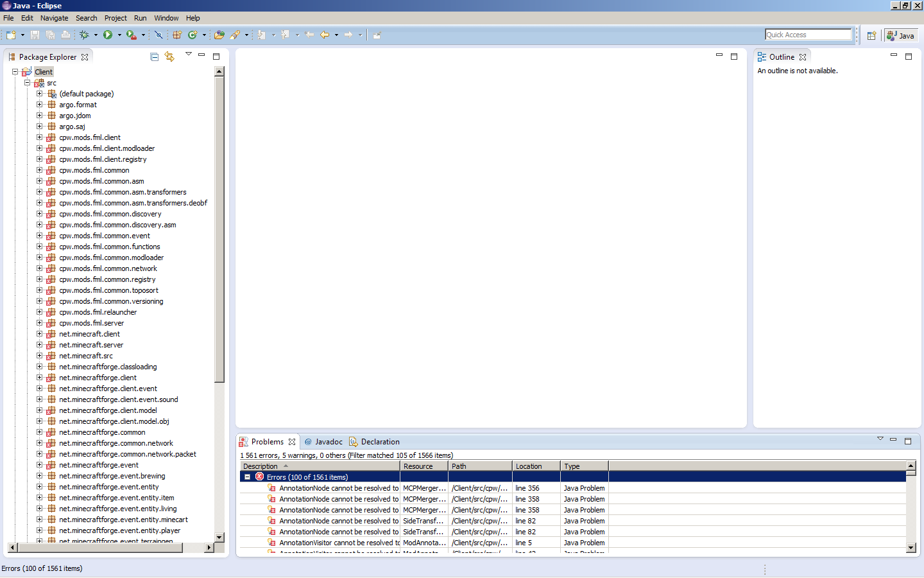924x578 pixels.
Task: Open the Package Explorer view menu
Action: click(189, 55)
